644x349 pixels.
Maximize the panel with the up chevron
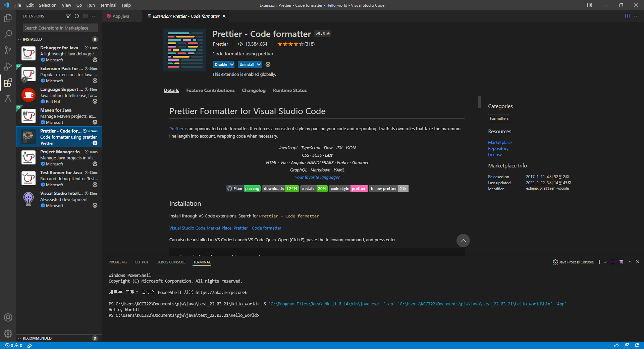(630, 262)
